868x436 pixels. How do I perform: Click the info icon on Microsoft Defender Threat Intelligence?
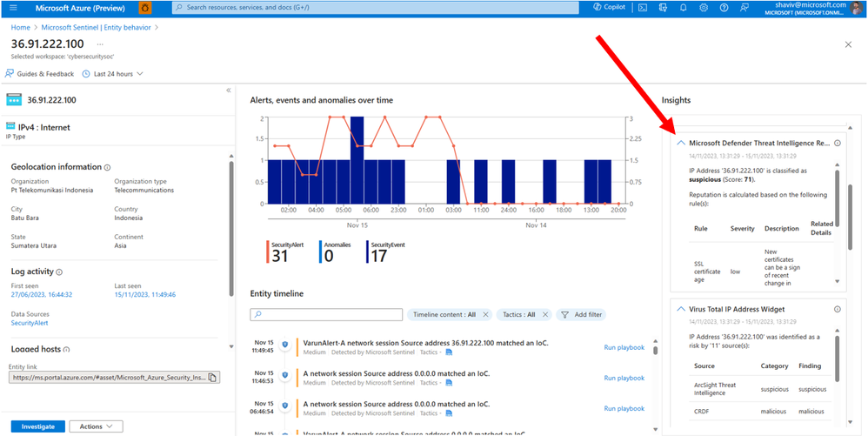(x=837, y=143)
